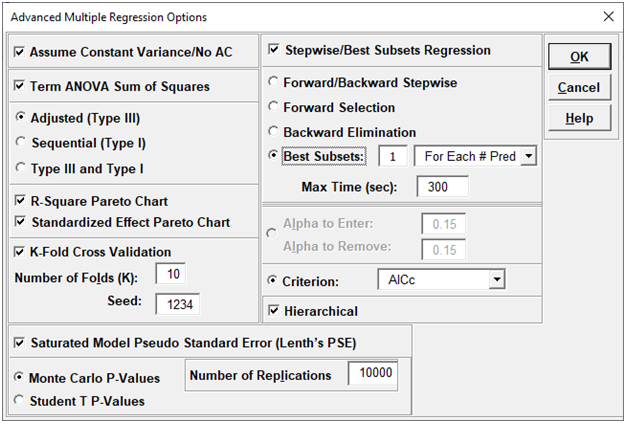Toggle the Hierarchical checkbox
626x423 pixels.
click(274, 310)
